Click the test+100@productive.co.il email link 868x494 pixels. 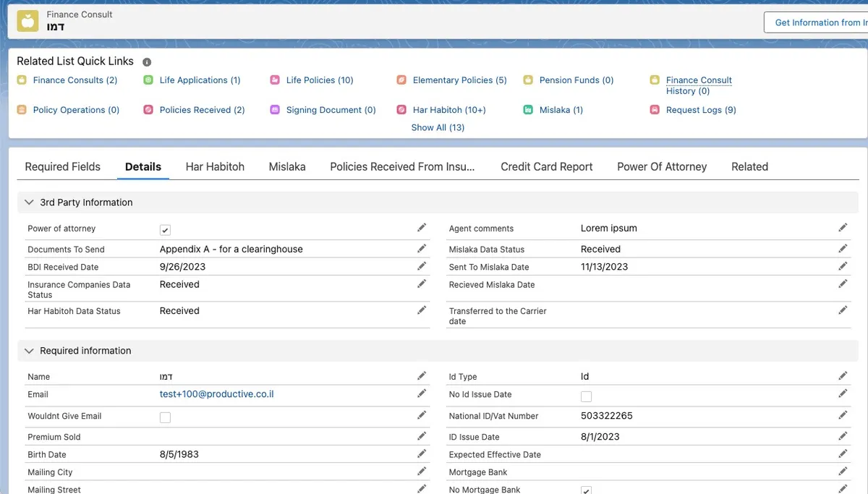point(217,394)
